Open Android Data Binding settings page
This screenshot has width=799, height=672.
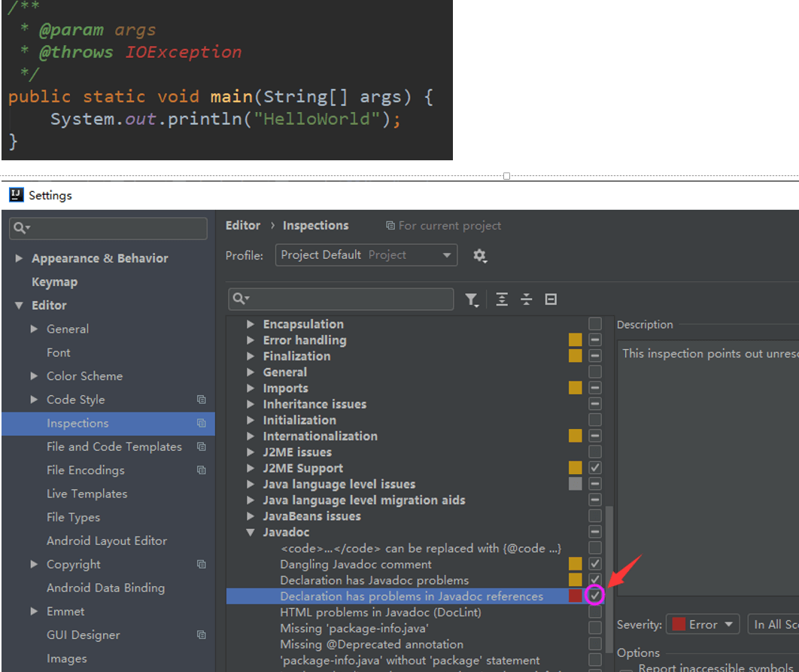click(x=105, y=588)
